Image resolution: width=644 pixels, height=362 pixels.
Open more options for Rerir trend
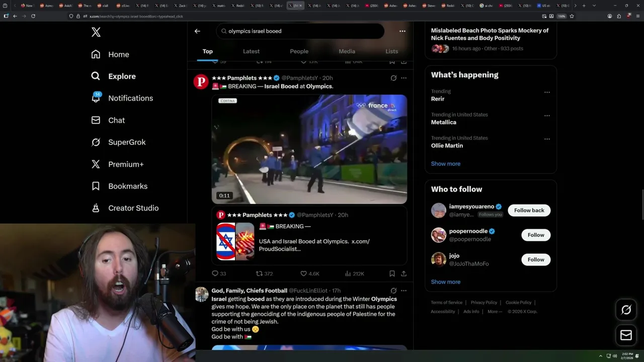[x=547, y=92]
